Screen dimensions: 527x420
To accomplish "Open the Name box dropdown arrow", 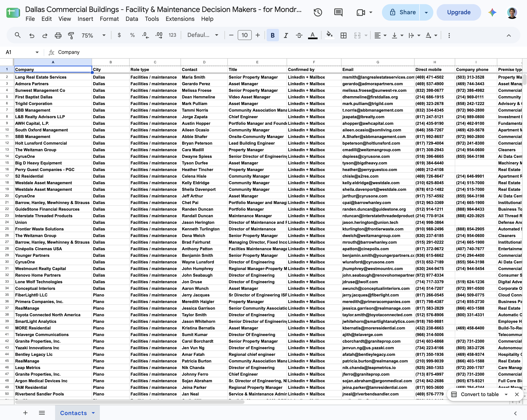I will tap(37, 52).
